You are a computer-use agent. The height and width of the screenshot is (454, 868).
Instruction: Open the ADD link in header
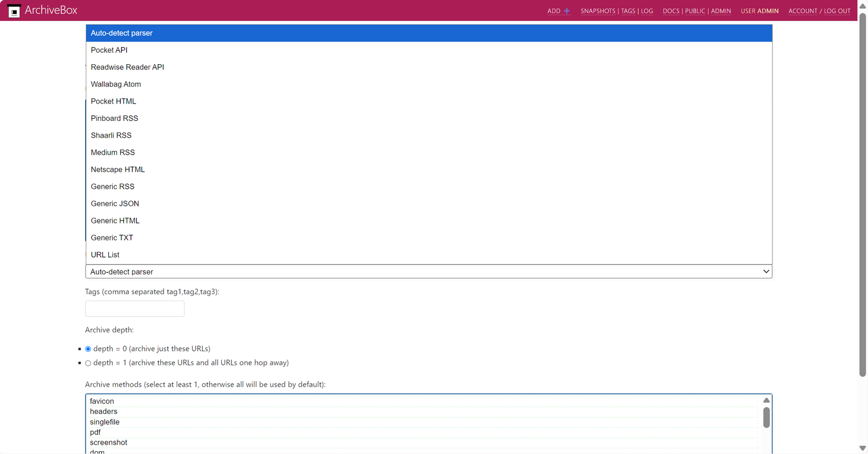click(554, 11)
